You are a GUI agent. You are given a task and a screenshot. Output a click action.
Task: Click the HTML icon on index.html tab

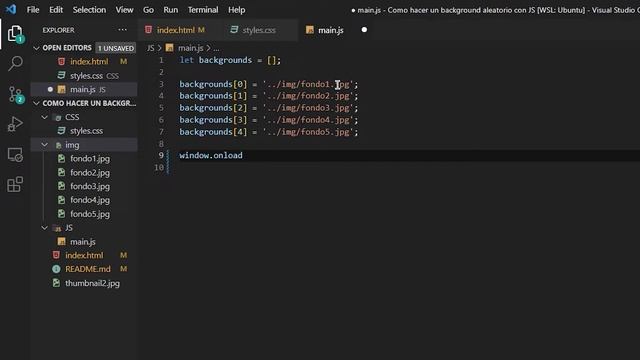(149, 30)
